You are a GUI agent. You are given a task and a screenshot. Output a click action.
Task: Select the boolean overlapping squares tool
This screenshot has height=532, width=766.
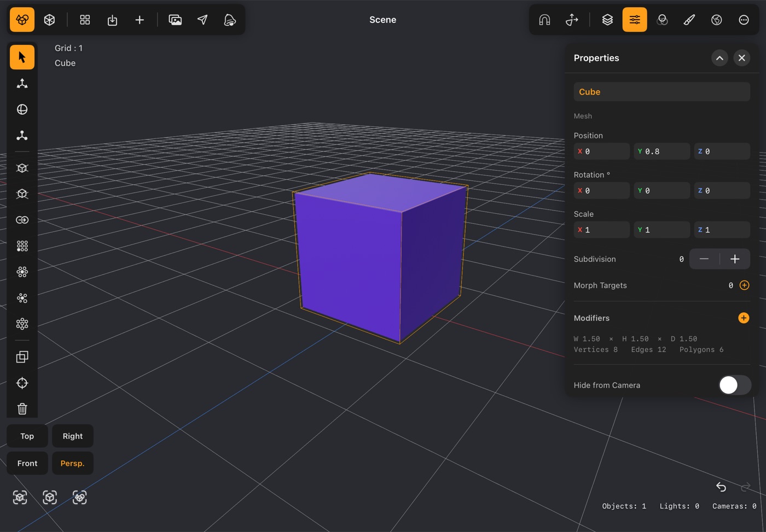(22, 356)
